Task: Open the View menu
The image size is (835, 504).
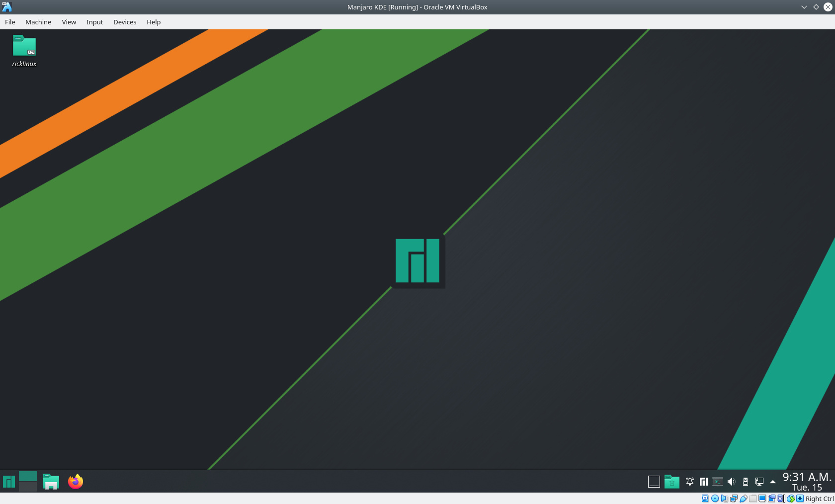Action: tap(69, 22)
